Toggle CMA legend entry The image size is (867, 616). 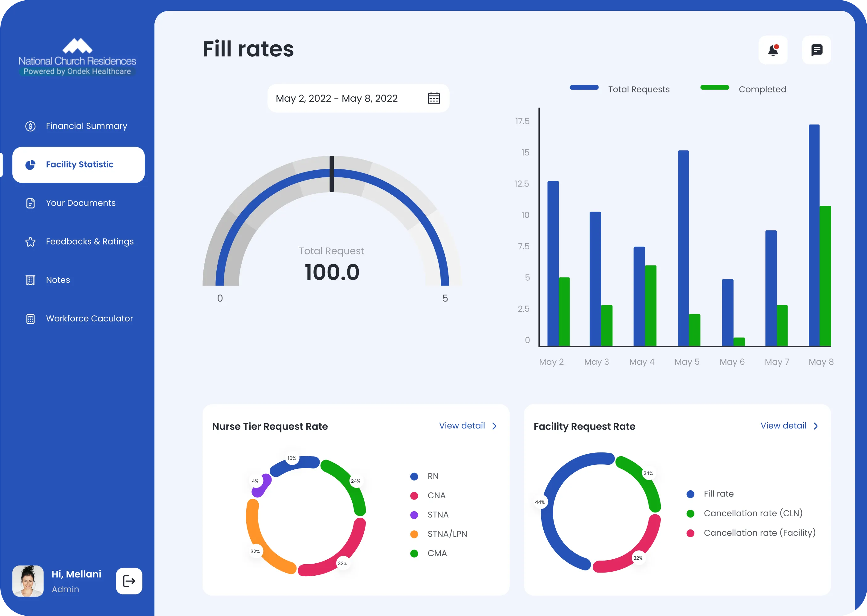428,553
